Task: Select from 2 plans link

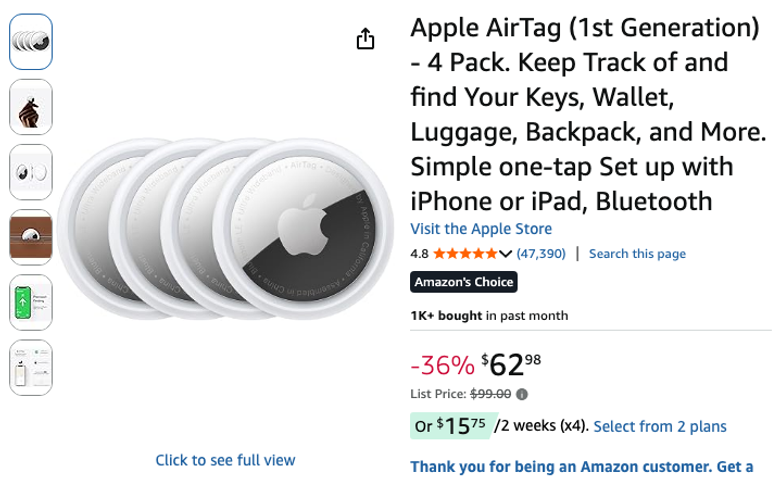Action: pyautogui.click(x=660, y=426)
